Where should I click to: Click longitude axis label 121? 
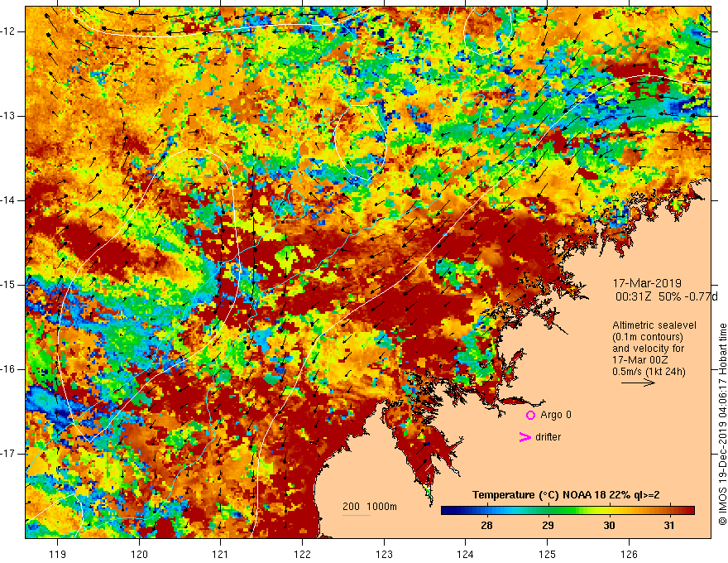point(221,554)
